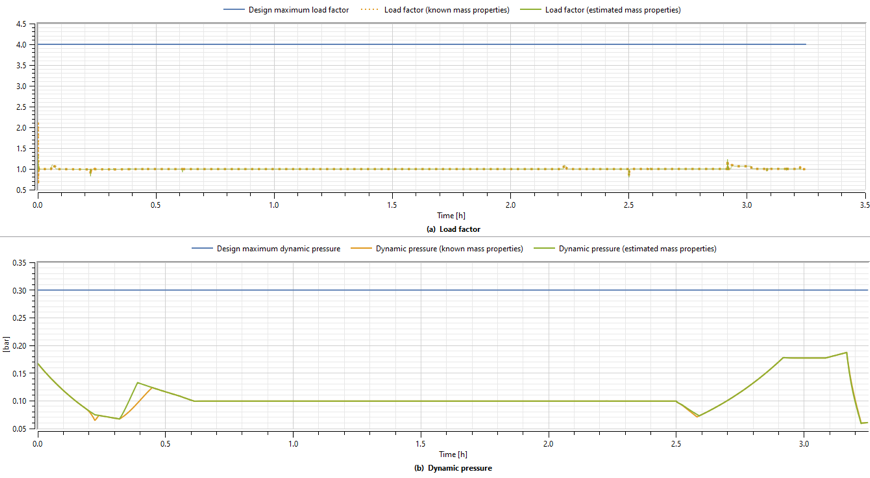Click the 1.5 tick on dynamic pressure time axis

[421, 443]
